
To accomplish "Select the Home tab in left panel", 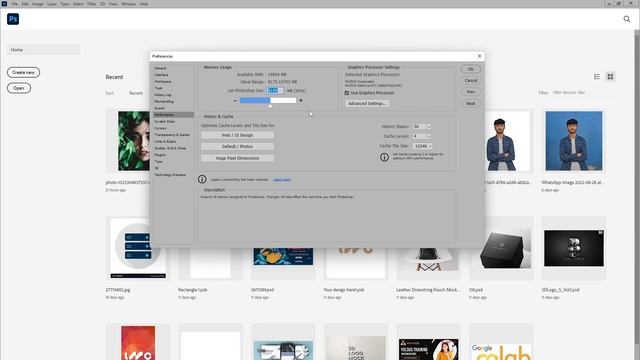I will pyautogui.click(x=43, y=50).
